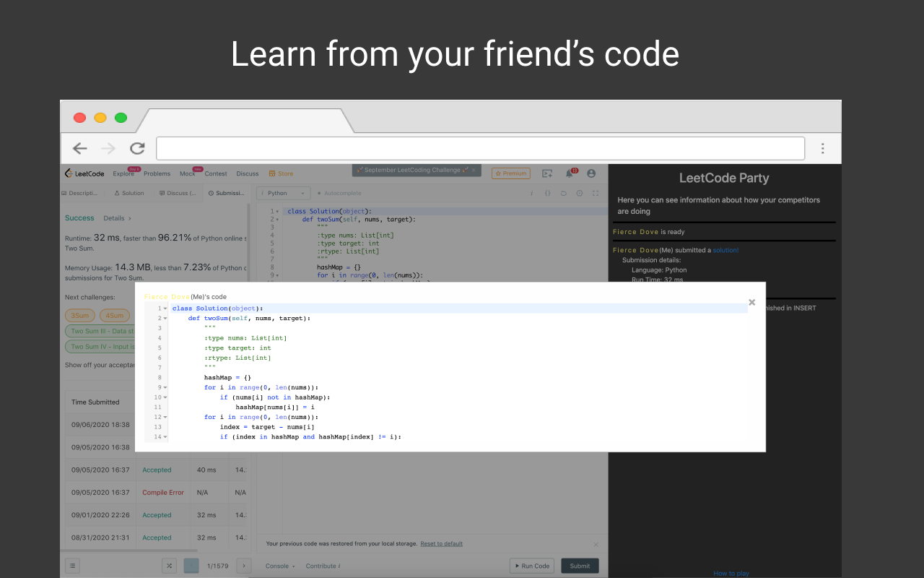
Task: Click the browser back arrow
Action: click(x=79, y=148)
